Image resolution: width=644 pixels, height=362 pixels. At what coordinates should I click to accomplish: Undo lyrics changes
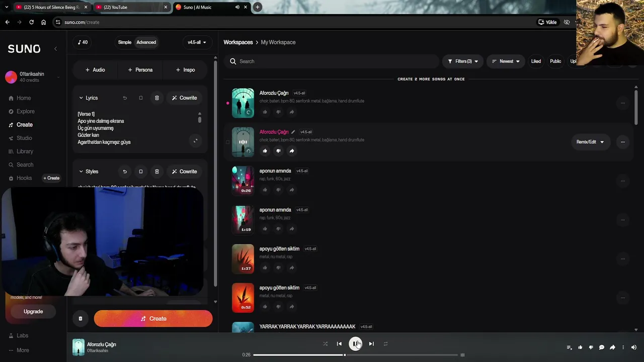point(125,98)
